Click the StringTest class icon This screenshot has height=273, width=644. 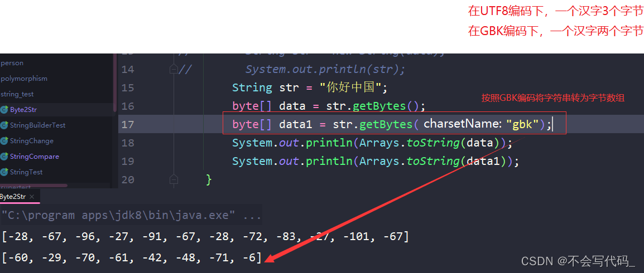[4, 172]
